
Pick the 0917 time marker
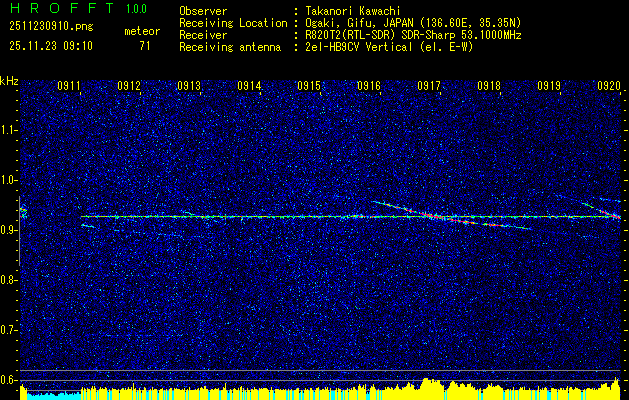coord(429,87)
